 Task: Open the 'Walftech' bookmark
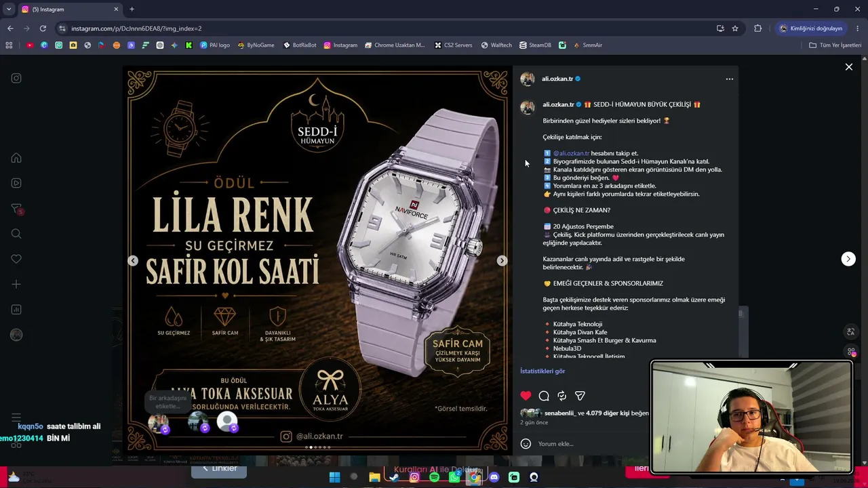pos(496,45)
